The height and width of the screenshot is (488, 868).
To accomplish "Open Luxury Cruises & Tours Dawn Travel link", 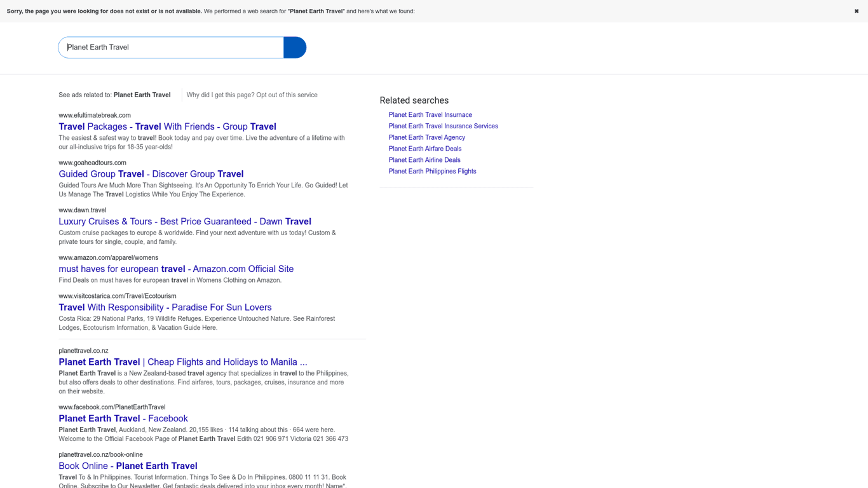I will (x=184, y=222).
